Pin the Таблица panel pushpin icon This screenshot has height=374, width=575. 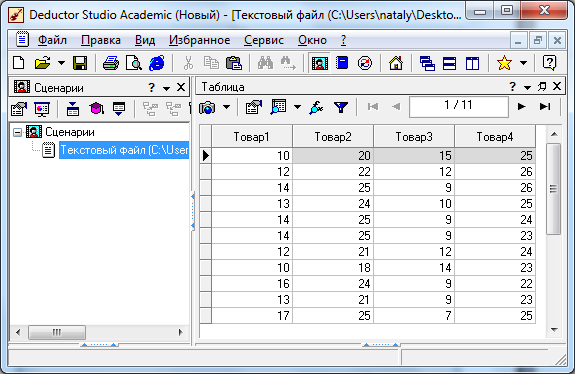point(542,87)
